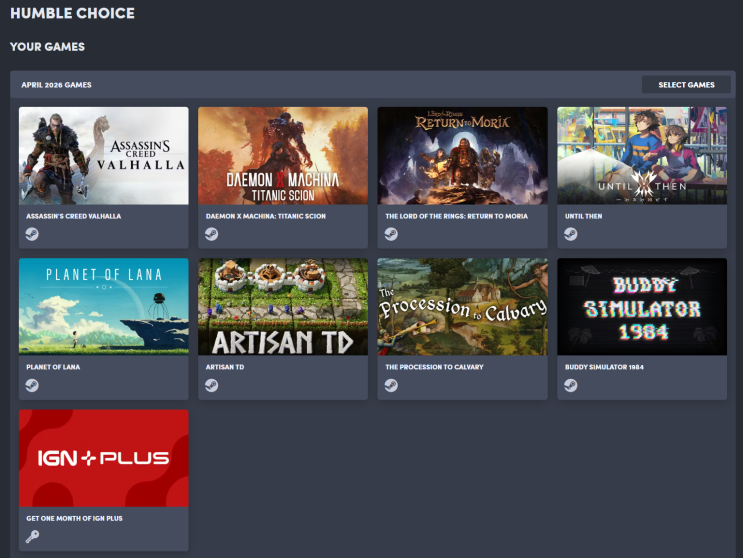Click Steam icon under Planet of Lana
Image resolution: width=743 pixels, height=558 pixels.
click(32, 385)
